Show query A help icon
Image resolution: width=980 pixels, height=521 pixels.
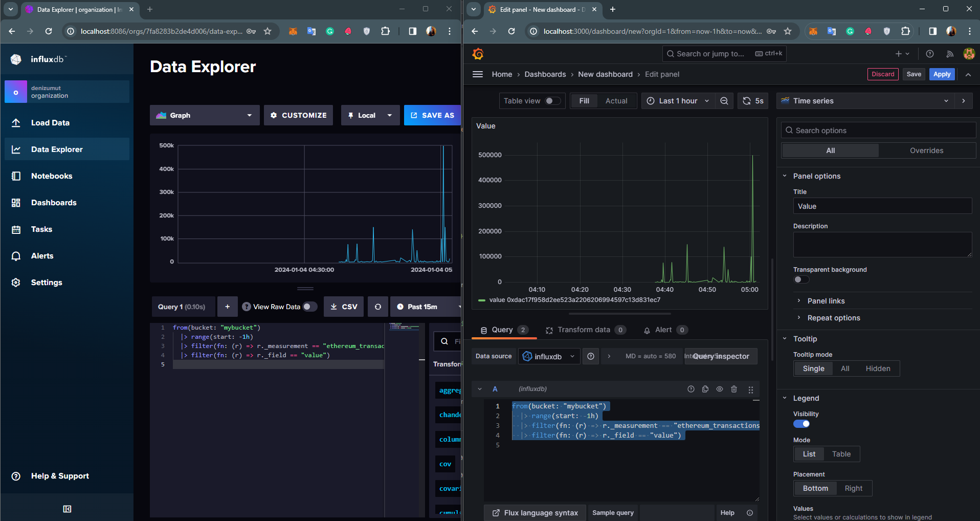coord(691,389)
